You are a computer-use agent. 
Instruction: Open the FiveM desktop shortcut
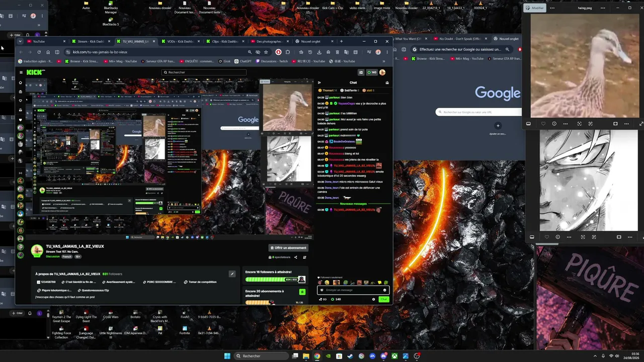point(185,315)
